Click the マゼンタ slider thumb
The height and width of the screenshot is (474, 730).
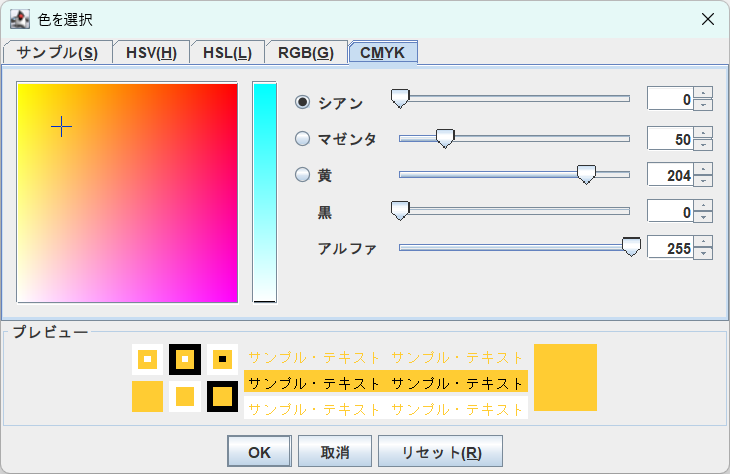pos(445,139)
